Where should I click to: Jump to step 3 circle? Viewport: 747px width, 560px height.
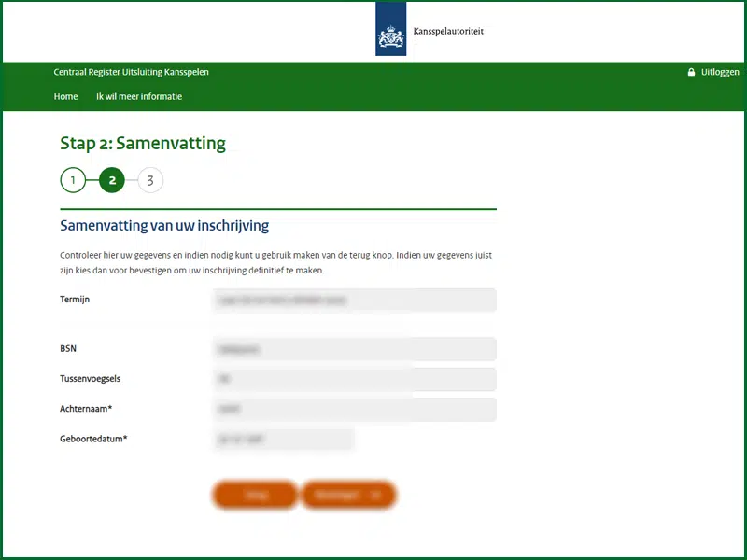[x=150, y=180]
